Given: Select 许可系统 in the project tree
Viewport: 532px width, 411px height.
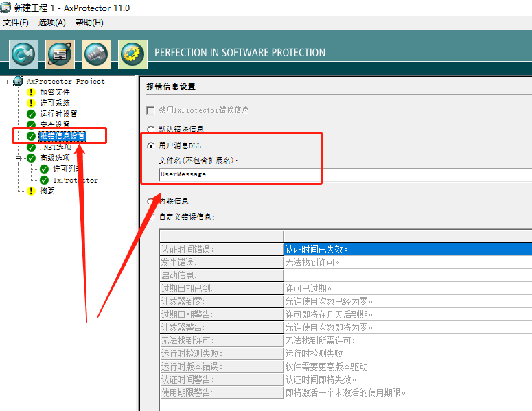Looking at the screenshot, I should (55, 103).
